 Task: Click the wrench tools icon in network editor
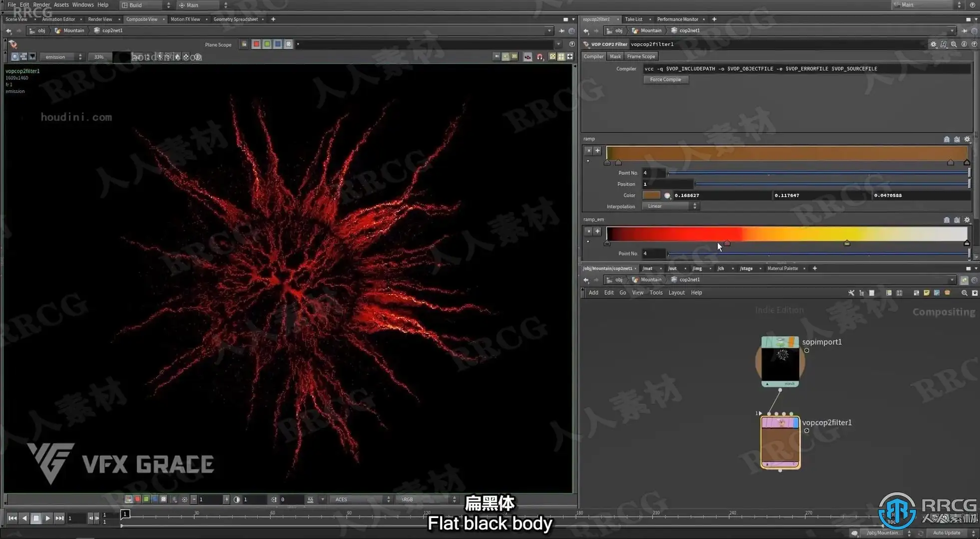[851, 293]
